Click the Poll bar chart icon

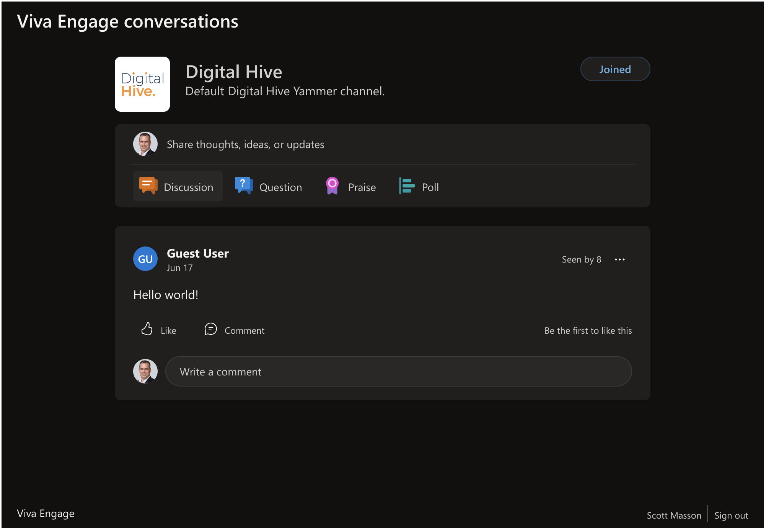(x=407, y=186)
